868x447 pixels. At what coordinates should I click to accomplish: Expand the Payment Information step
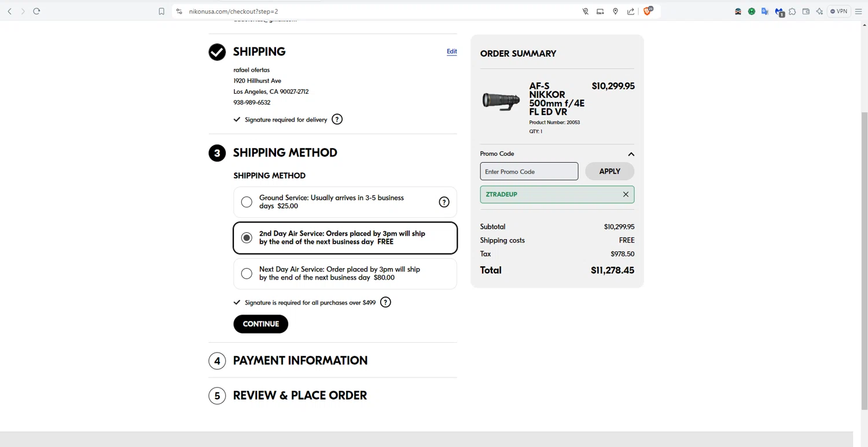point(300,361)
